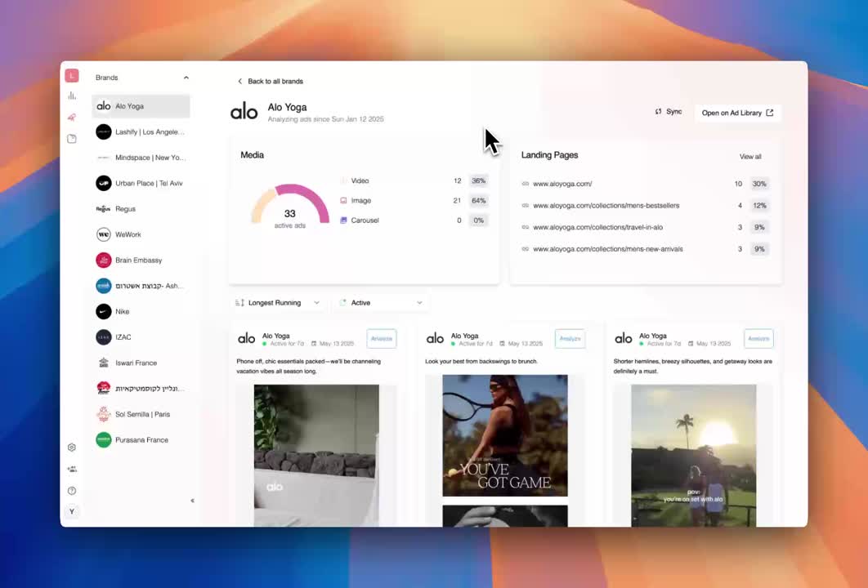Click the WeWork brand logo icon

tap(104, 234)
